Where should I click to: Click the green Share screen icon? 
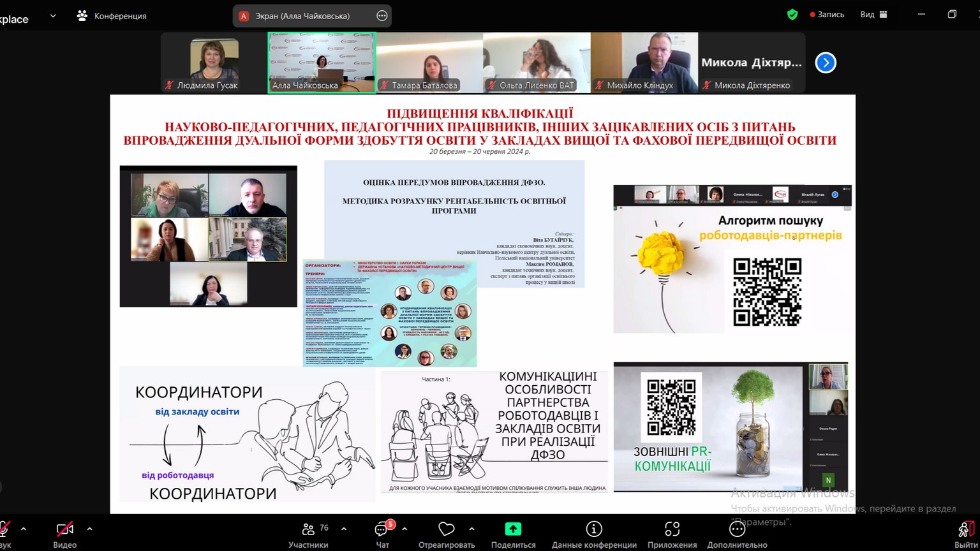click(x=513, y=529)
